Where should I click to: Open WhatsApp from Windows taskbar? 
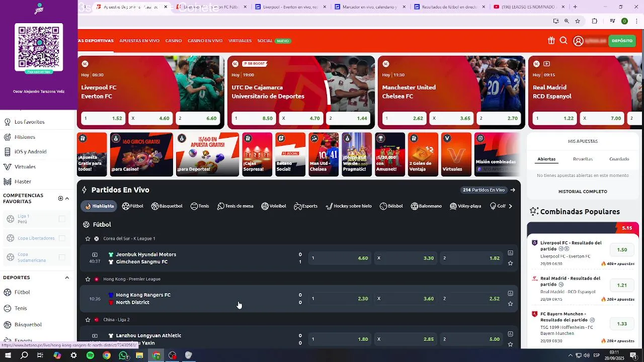point(123,355)
